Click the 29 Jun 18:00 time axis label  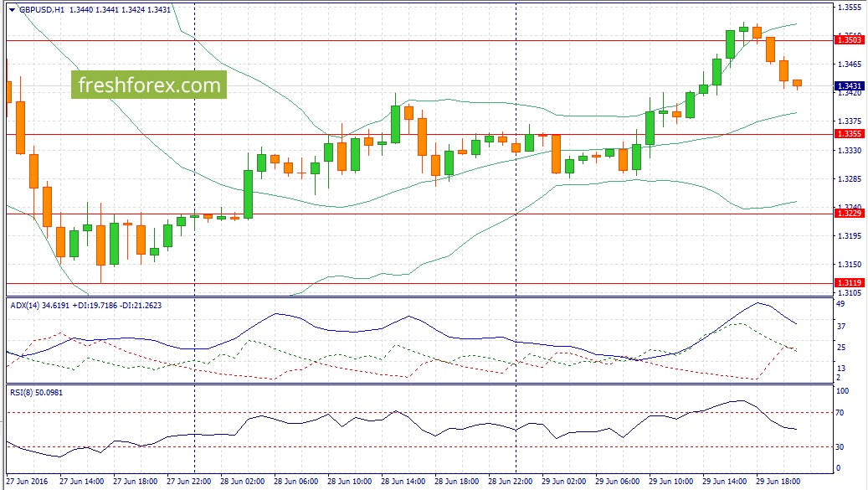tap(778, 482)
